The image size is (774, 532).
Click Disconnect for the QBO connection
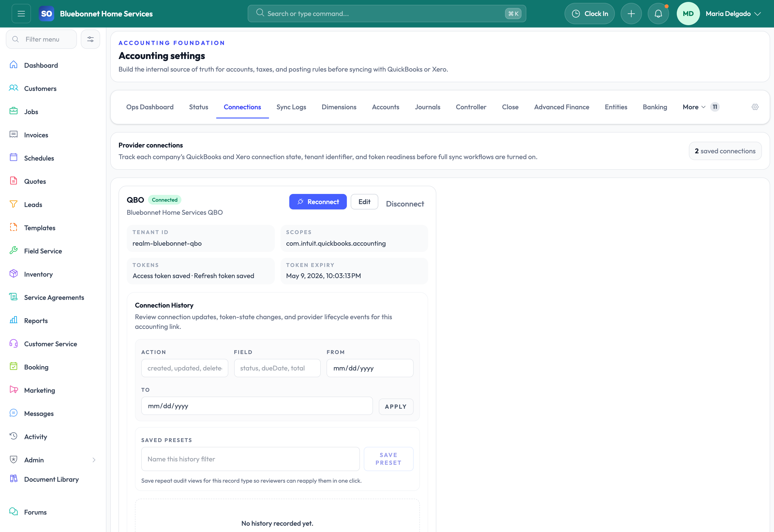coord(405,204)
